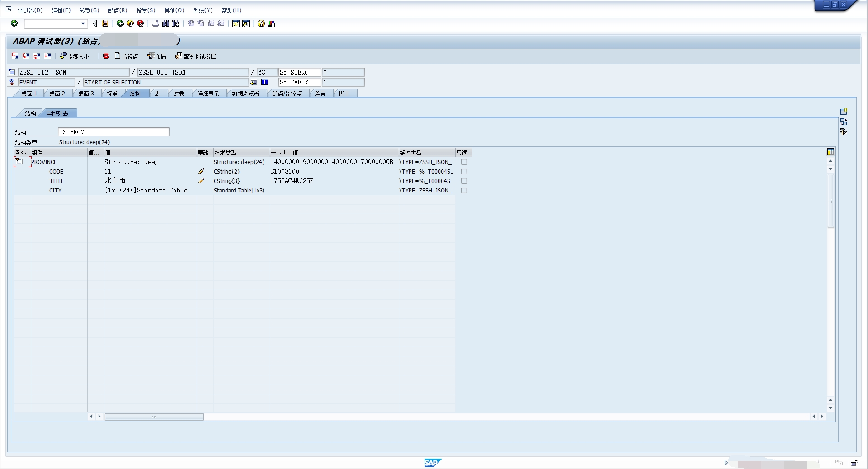Open the 编辑(E) menu
868x469 pixels.
[61, 10]
